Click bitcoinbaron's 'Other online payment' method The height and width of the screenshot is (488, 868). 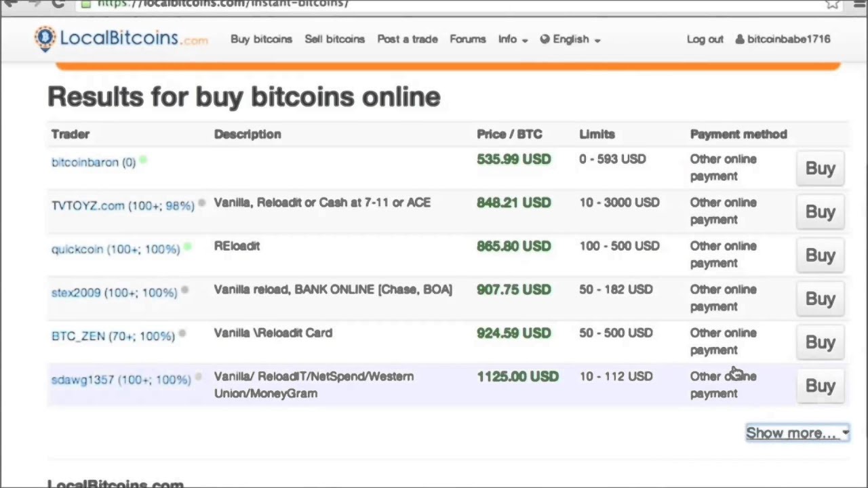click(x=723, y=167)
